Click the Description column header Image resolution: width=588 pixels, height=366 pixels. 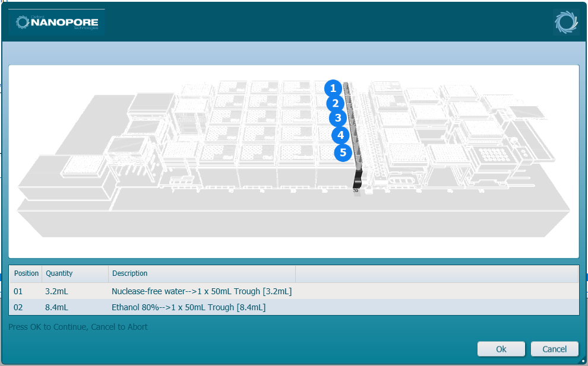pyautogui.click(x=202, y=273)
